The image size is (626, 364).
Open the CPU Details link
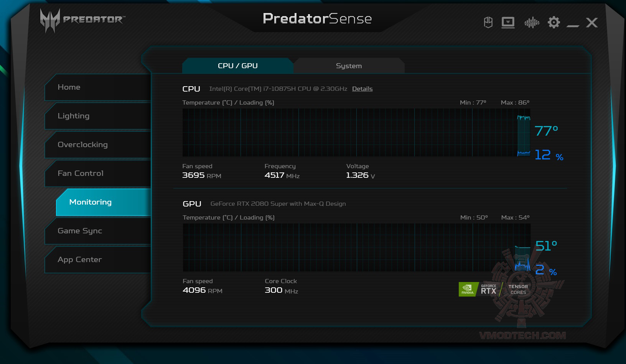tap(362, 89)
